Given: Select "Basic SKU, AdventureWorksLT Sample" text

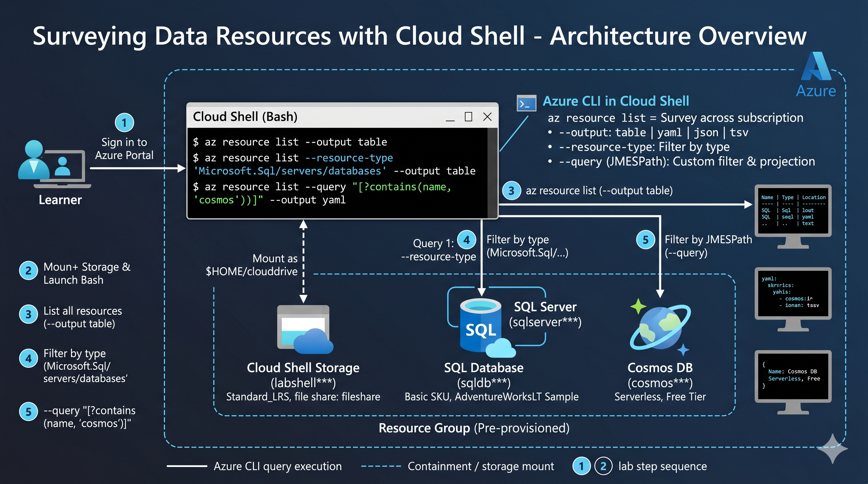Looking at the screenshot, I should tap(491, 397).
